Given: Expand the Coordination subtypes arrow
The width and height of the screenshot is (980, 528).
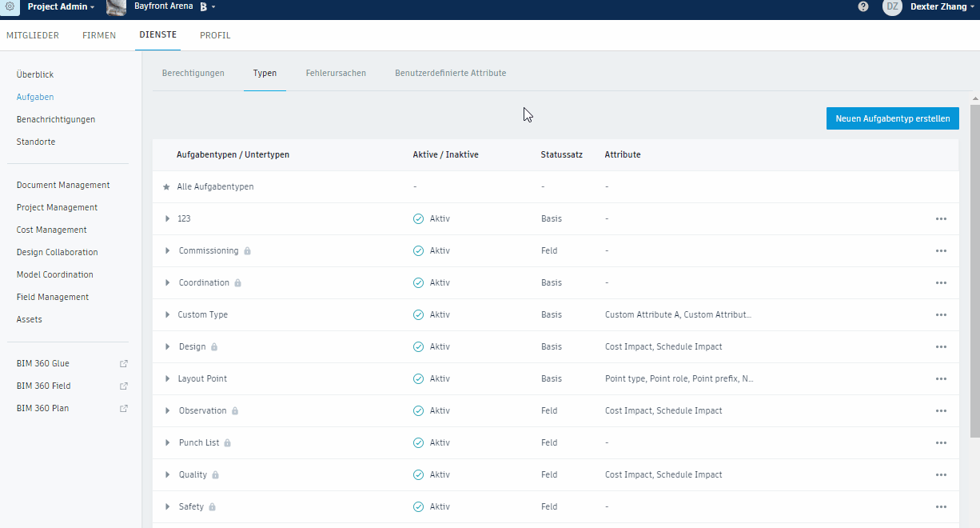Looking at the screenshot, I should click(168, 282).
